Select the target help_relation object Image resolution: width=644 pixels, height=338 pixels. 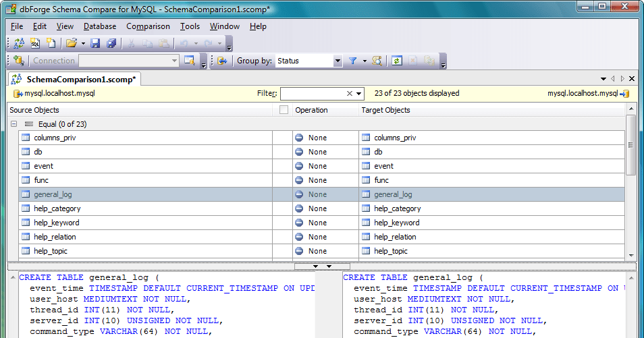(x=491, y=237)
